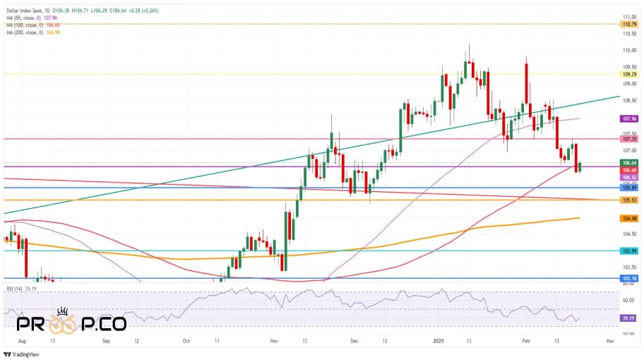The image size is (644, 362).
Task: Click the 106.60 red MA price label
Action: 629,170
